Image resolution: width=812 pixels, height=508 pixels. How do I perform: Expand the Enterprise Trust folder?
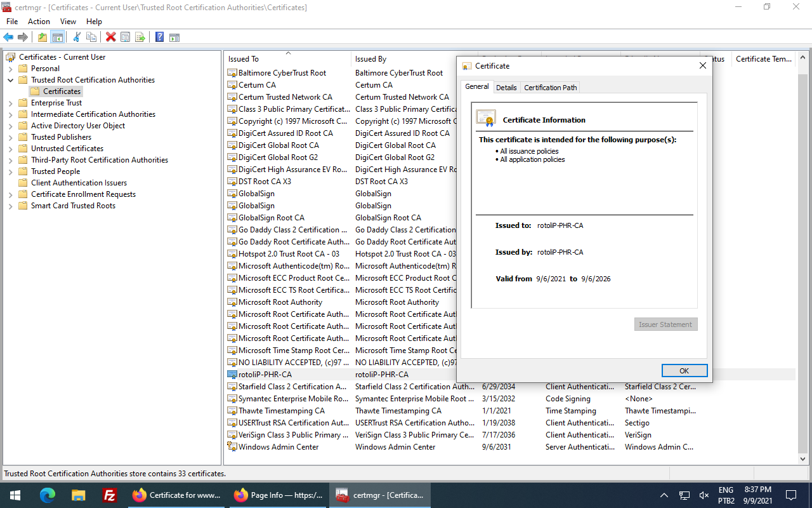[x=10, y=103]
